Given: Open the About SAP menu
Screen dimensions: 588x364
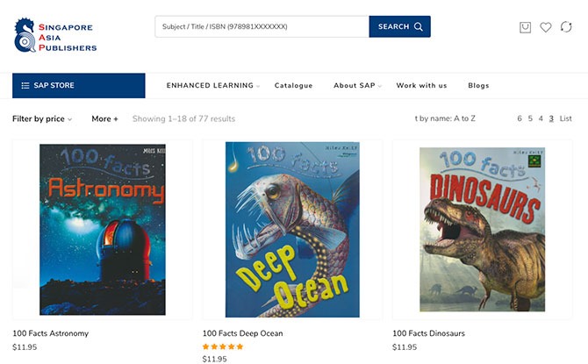Looking at the screenshot, I should click(356, 86).
